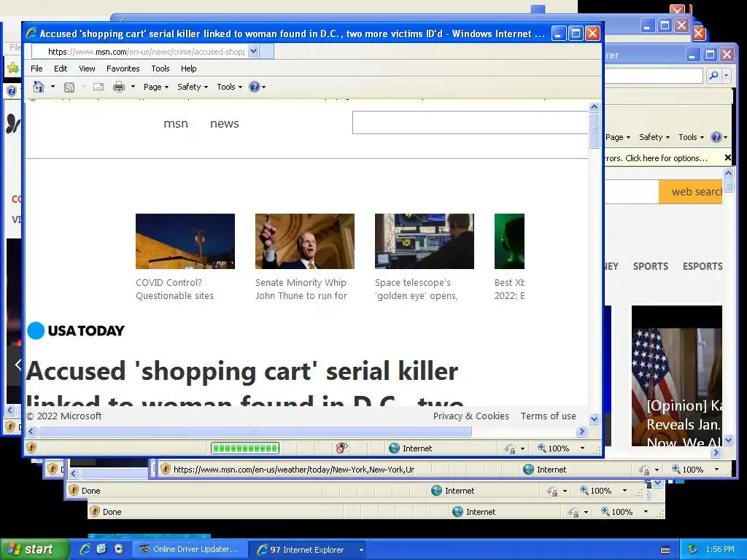
Task: Open the Safety dropdown in the back right window
Action: pos(654,137)
